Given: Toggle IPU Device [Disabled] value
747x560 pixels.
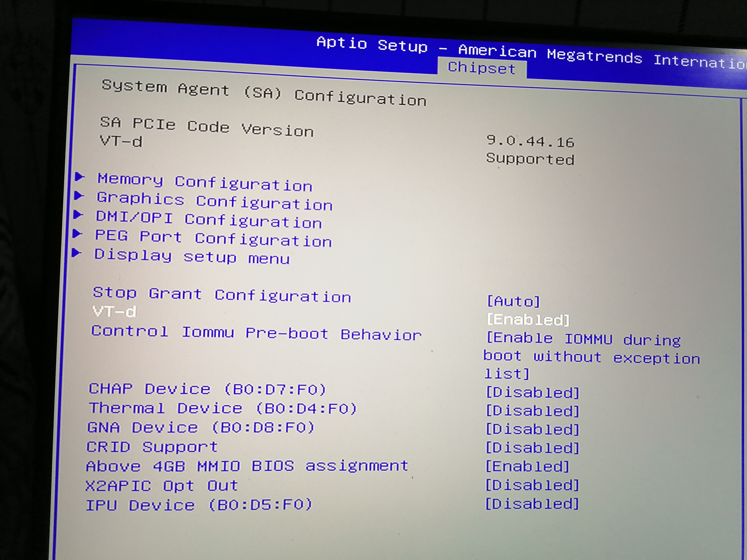Looking at the screenshot, I should [532, 504].
